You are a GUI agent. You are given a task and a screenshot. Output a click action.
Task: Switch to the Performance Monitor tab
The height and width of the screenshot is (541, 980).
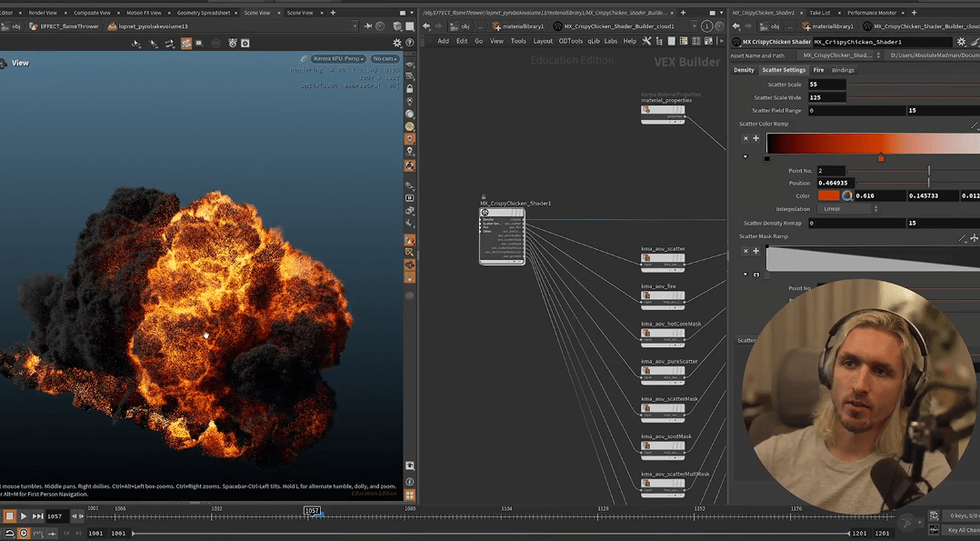point(872,13)
